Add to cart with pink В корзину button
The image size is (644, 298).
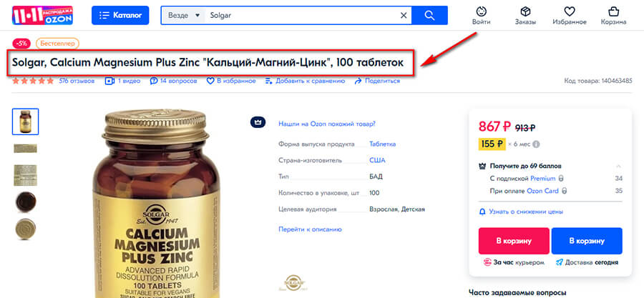pyautogui.click(x=514, y=241)
